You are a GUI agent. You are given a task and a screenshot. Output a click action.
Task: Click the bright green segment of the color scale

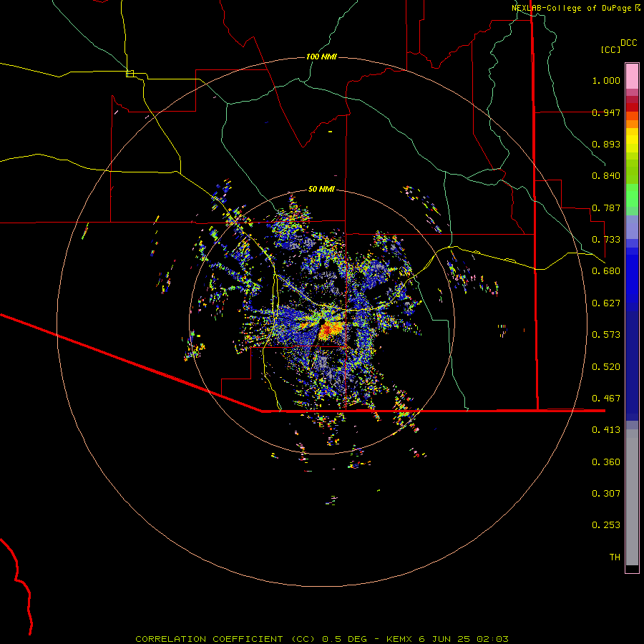pos(632,195)
